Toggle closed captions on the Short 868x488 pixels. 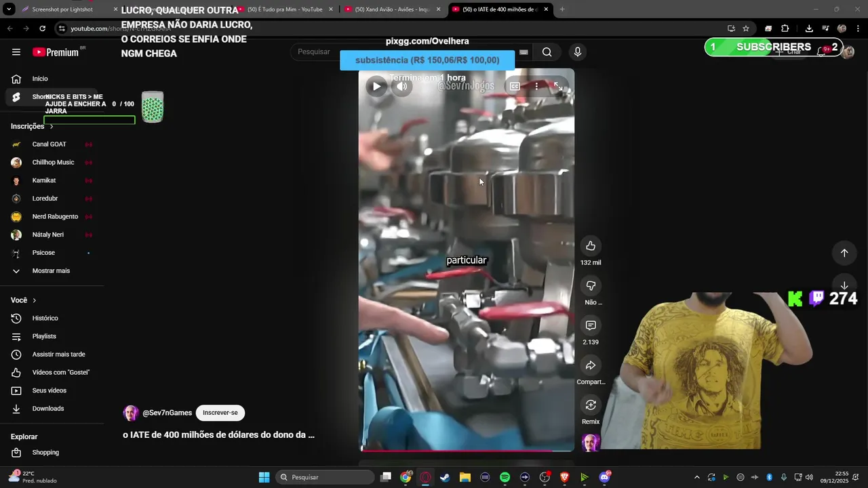tap(515, 86)
